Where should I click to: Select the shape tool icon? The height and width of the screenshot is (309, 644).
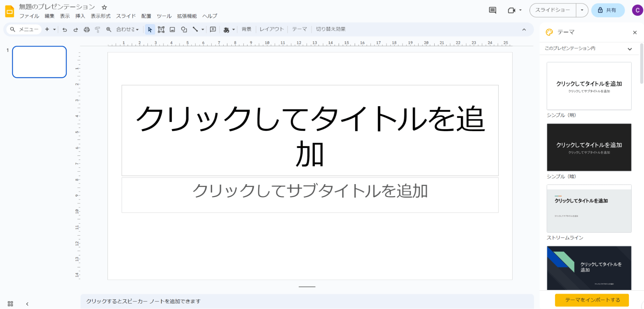point(184,30)
